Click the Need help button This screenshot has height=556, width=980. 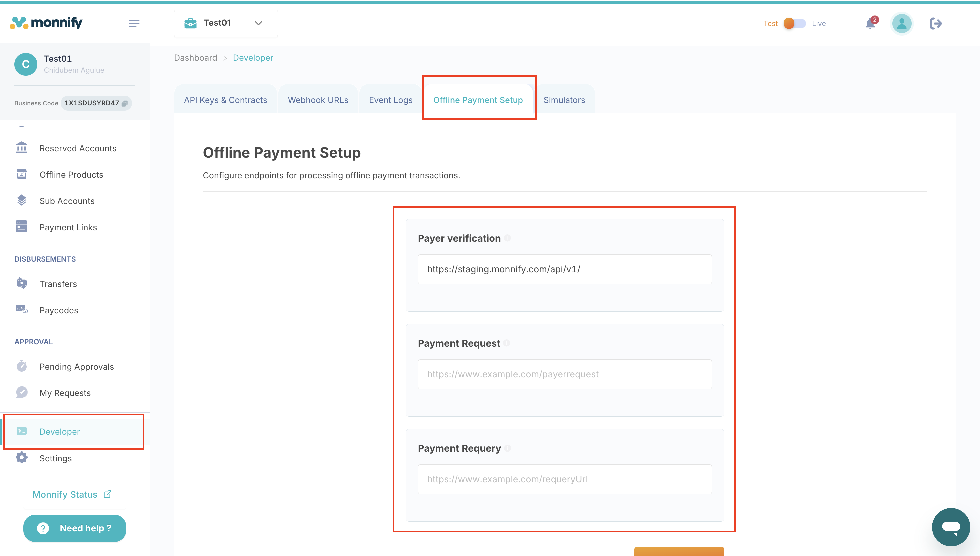click(x=75, y=528)
